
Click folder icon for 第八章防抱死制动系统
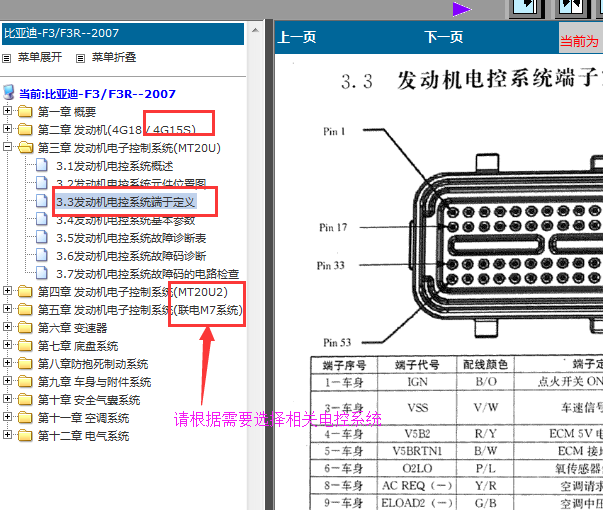[25, 363]
